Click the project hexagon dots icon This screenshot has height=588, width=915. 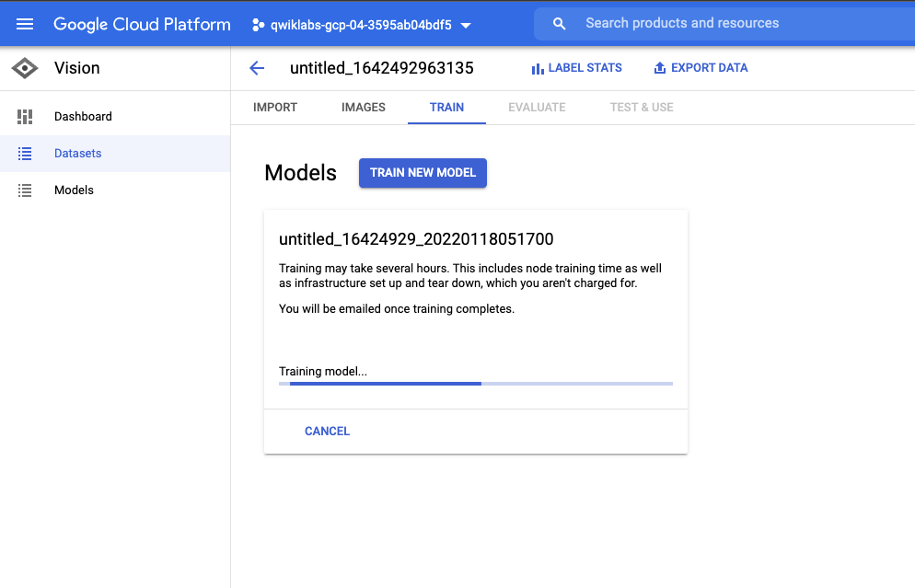click(258, 25)
